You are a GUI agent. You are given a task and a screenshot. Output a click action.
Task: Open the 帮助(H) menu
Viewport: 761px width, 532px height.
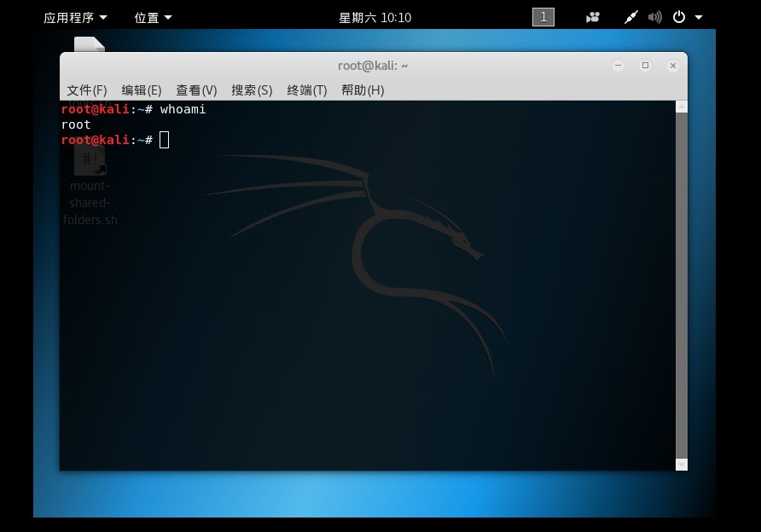click(363, 90)
